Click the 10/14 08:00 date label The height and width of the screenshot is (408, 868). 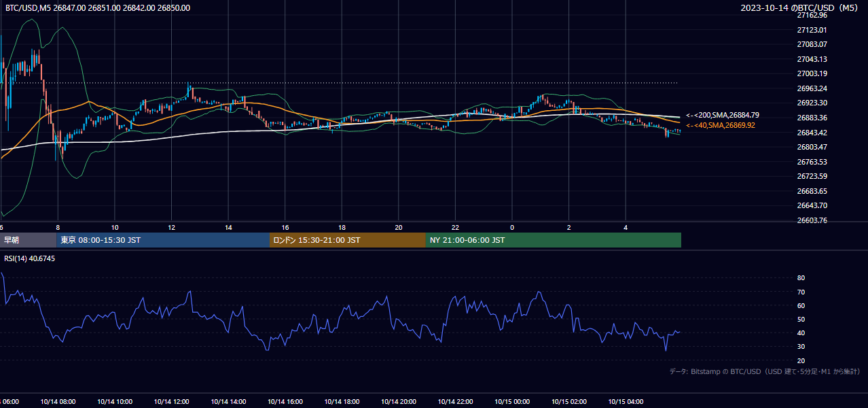[x=58, y=402]
